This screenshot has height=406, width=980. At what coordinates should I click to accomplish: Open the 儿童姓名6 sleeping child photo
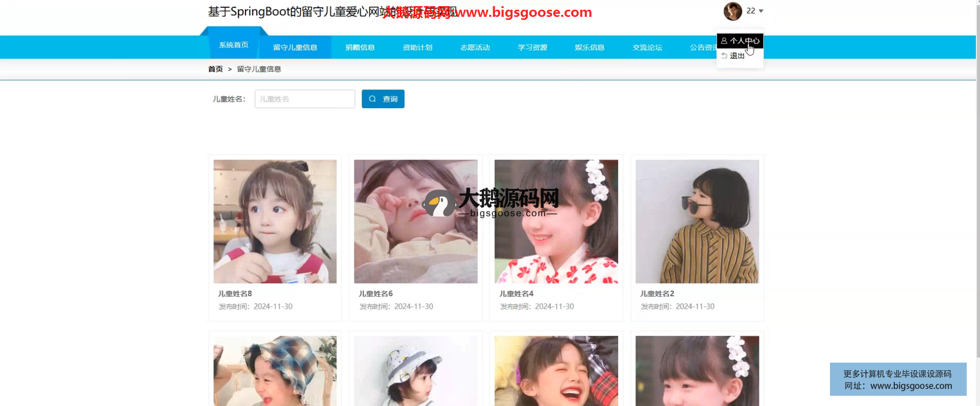pyautogui.click(x=415, y=221)
